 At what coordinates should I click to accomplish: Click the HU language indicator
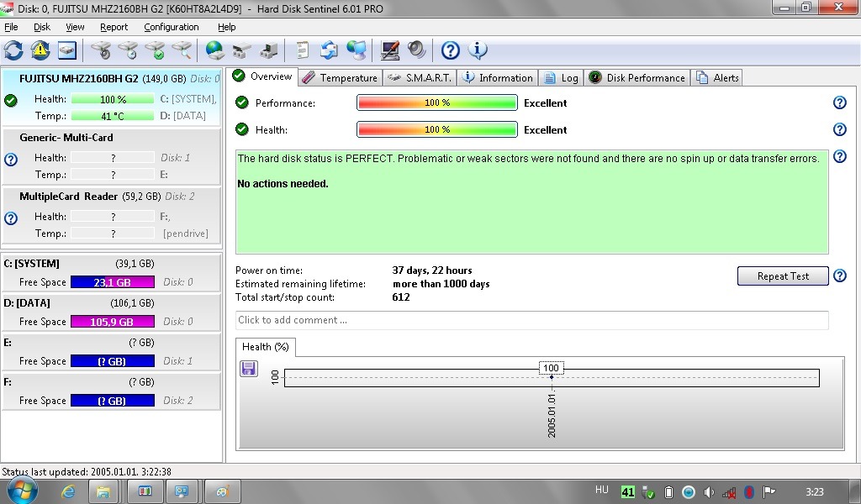click(x=601, y=490)
